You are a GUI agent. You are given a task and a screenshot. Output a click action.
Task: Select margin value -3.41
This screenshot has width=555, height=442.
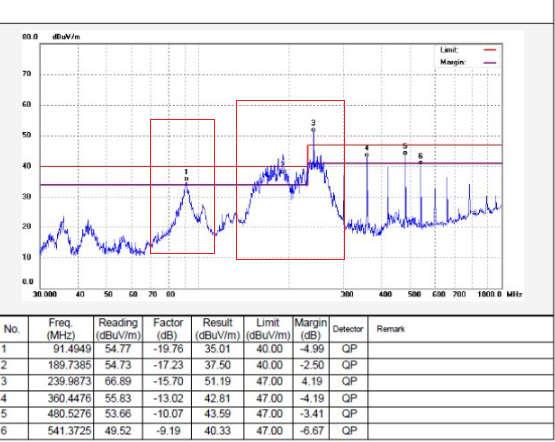click(x=311, y=414)
